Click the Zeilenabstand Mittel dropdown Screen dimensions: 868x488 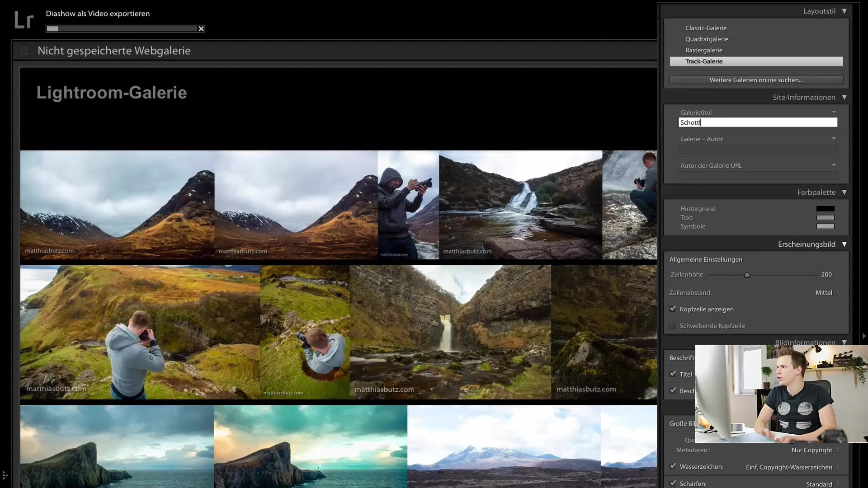click(825, 292)
